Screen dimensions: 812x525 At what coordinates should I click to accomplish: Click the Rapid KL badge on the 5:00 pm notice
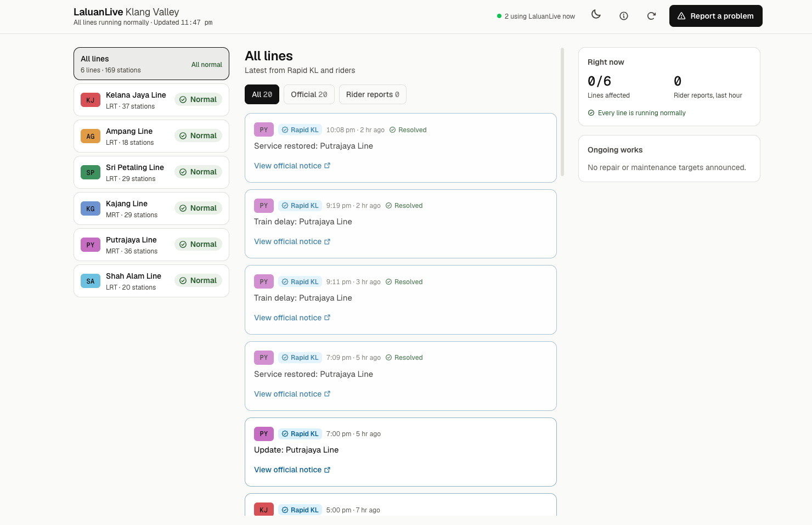coord(300,510)
